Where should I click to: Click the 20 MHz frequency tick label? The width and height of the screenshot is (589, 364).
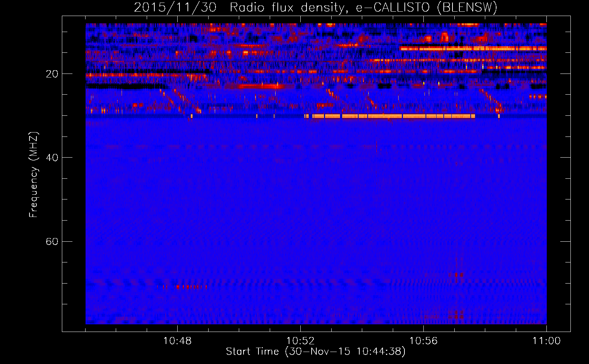pos(52,74)
